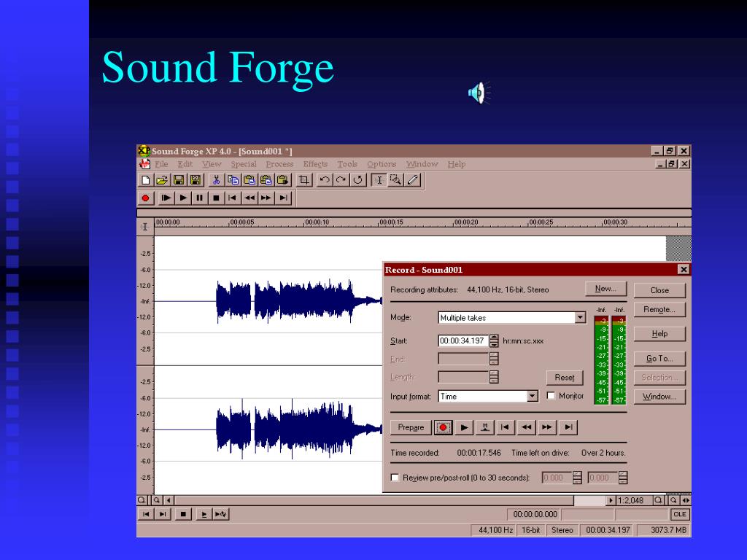
Task: Click the 16-bit status bar field
Action: click(x=531, y=530)
